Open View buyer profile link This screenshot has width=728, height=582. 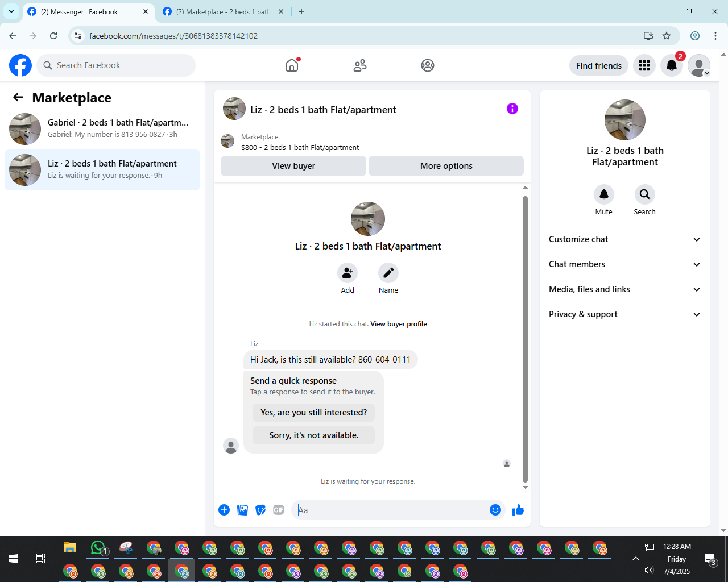point(399,324)
